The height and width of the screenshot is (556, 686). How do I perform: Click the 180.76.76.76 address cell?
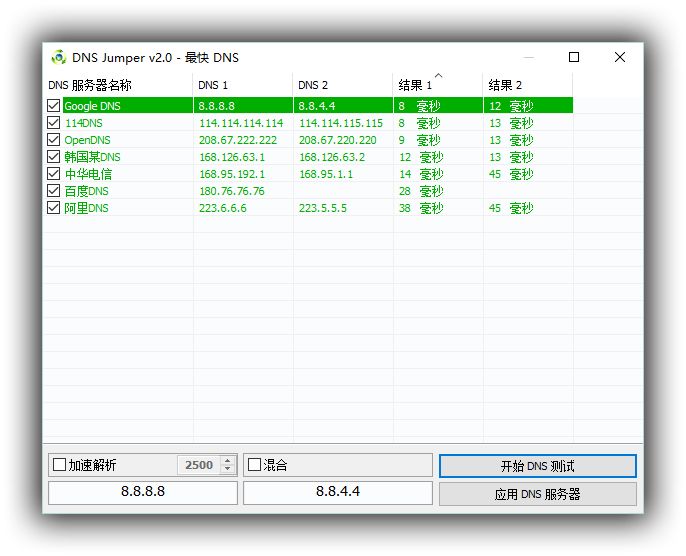pos(232,191)
